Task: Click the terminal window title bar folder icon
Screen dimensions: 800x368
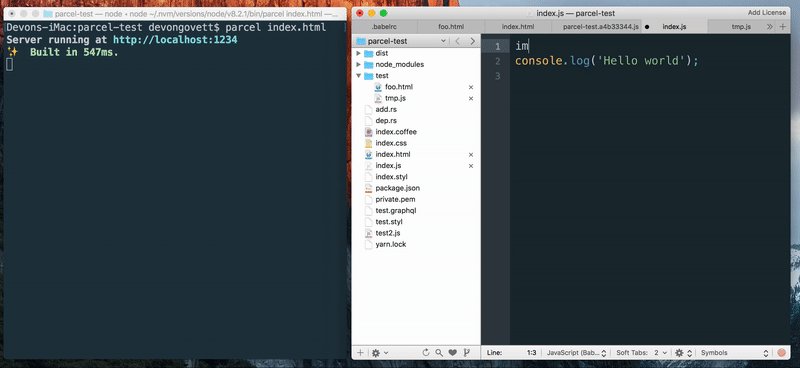Action: pos(48,14)
